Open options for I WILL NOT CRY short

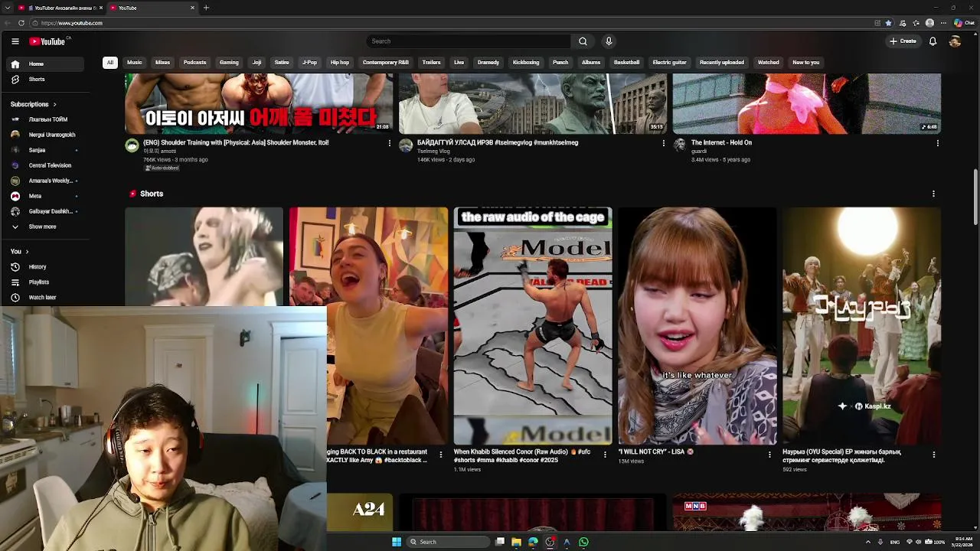(x=769, y=455)
